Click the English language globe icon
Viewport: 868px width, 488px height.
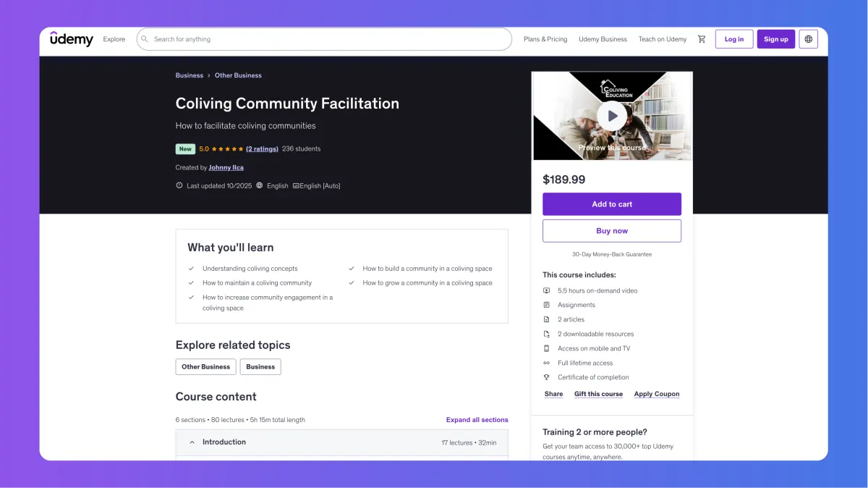coord(260,185)
